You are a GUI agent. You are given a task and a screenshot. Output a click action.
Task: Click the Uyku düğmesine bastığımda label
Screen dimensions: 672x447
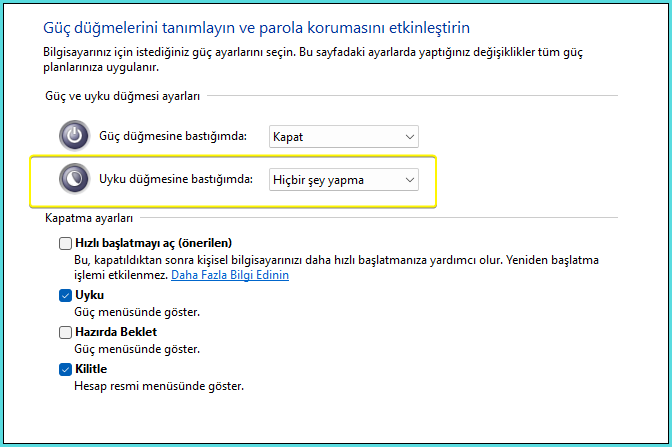coord(177,179)
